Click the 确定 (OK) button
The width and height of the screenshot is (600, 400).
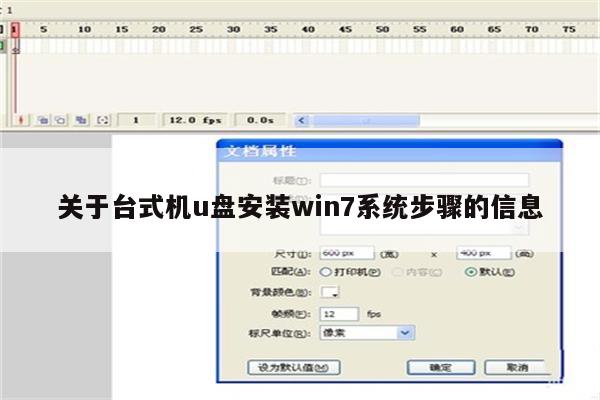pos(441,367)
